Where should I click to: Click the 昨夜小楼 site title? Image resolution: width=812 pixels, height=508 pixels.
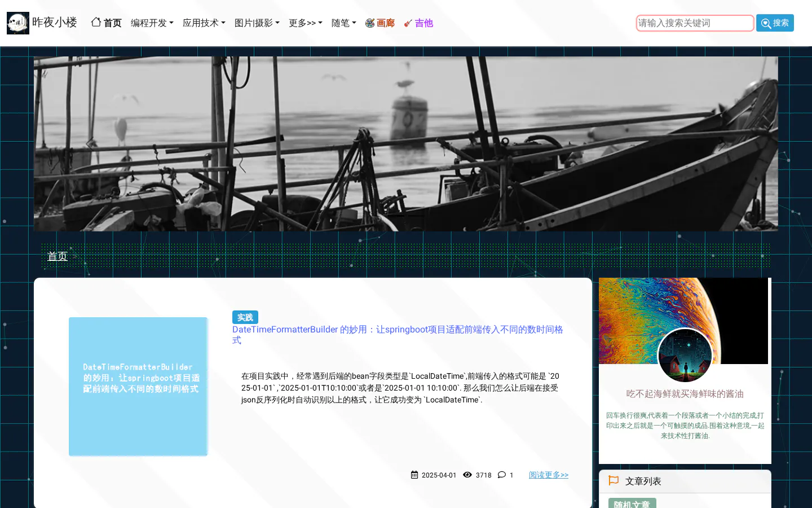pyautogui.click(x=55, y=23)
